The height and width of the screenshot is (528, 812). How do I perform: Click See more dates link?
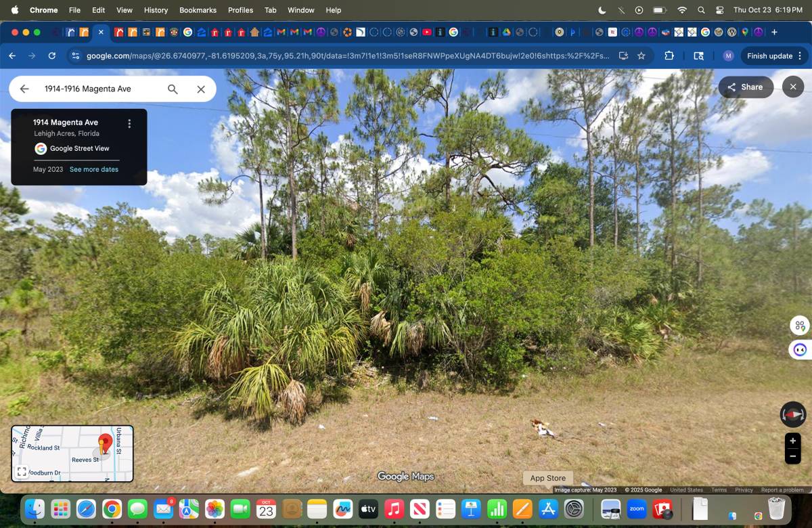pyautogui.click(x=93, y=169)
